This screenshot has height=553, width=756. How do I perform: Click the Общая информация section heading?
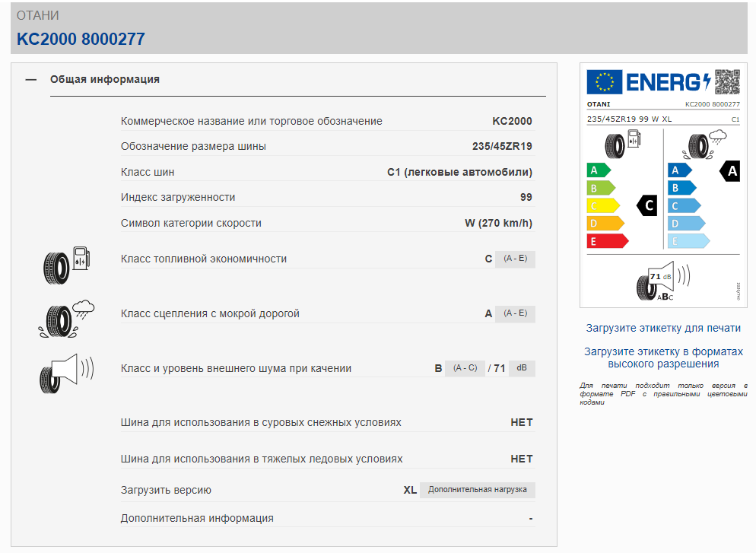click(x=105, y=80)
